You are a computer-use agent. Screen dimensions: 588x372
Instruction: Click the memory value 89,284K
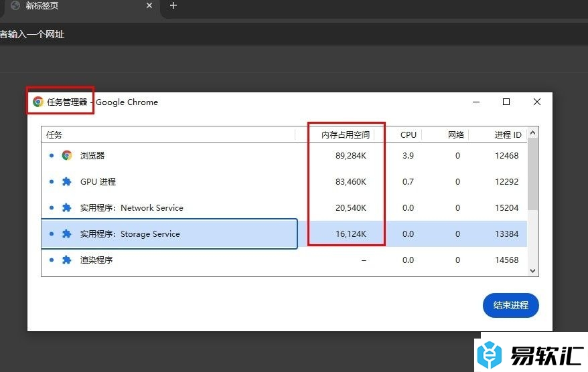pos(351,155)
